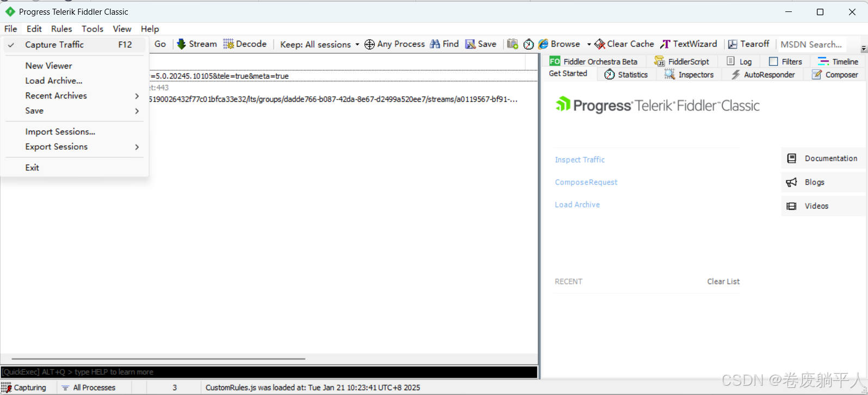
Task: Click the Save sessions toolbar icon
Action: click(x=470, y=44)
